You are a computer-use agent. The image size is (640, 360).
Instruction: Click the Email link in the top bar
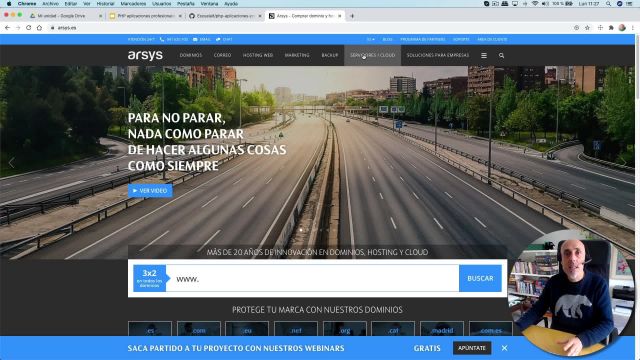(202, 40)
